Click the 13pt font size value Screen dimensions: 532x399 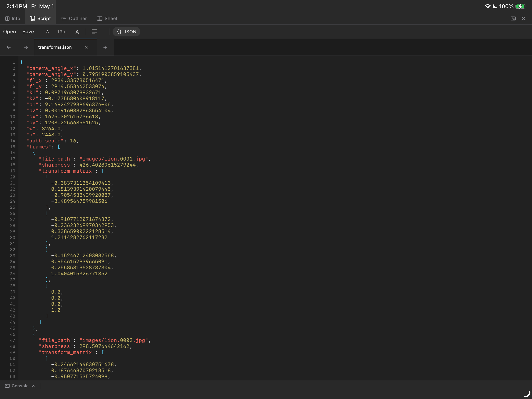62,32
